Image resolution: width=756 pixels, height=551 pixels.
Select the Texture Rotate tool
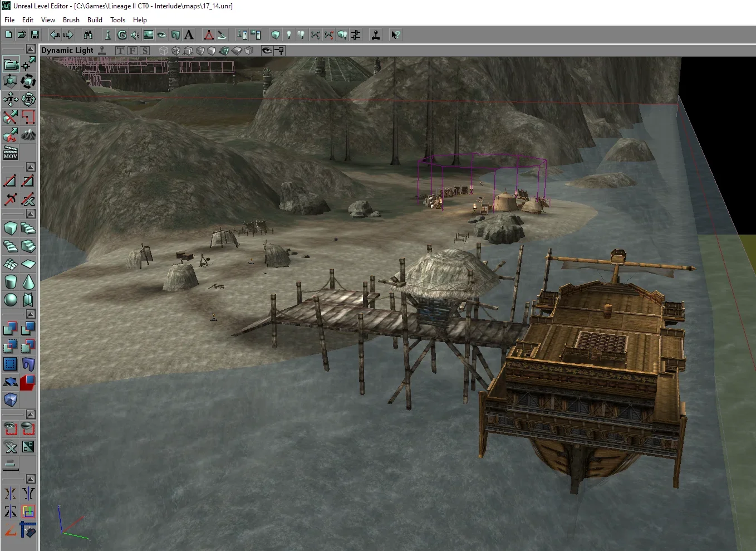pyautogui.click(x=28, y=99)
